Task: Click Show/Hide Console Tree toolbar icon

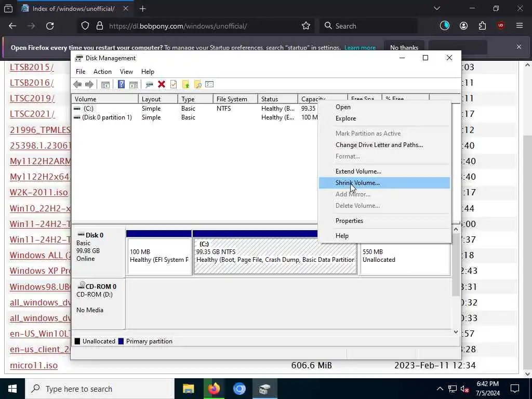Action: (105, 85)
